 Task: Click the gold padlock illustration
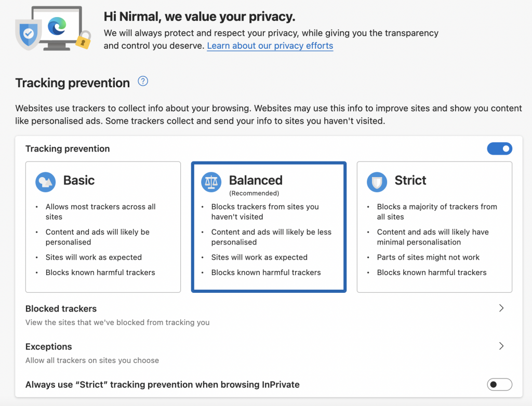click(84, 39)
